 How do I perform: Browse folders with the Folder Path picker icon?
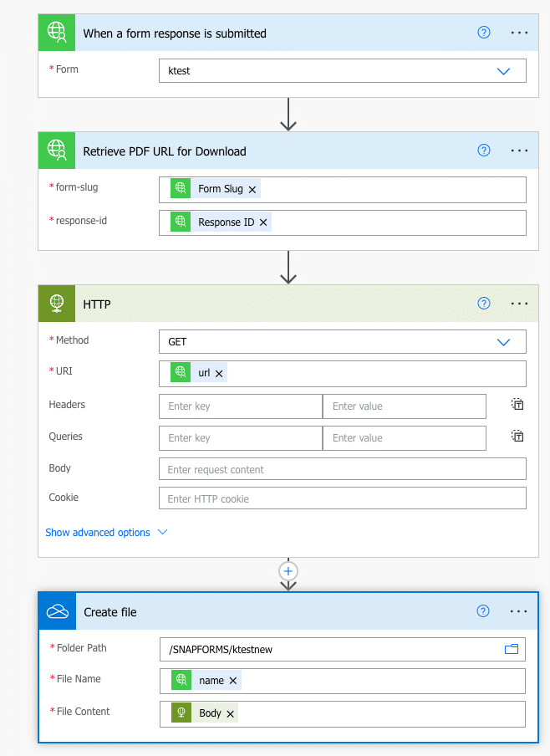pos(511,649)
